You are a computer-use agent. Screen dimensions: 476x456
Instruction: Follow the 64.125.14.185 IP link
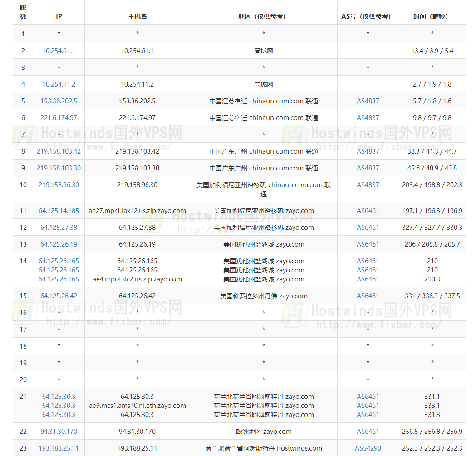59,211
